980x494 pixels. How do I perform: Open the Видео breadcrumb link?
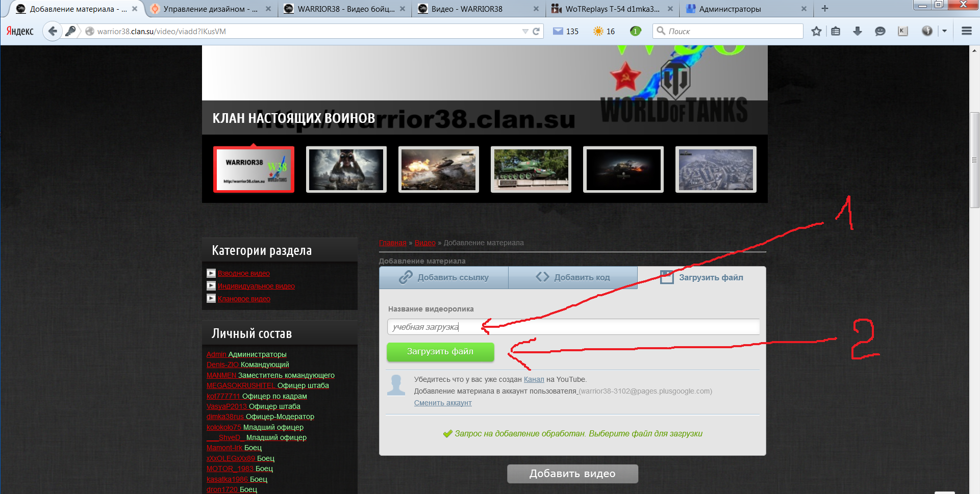(x=425, y=243)
